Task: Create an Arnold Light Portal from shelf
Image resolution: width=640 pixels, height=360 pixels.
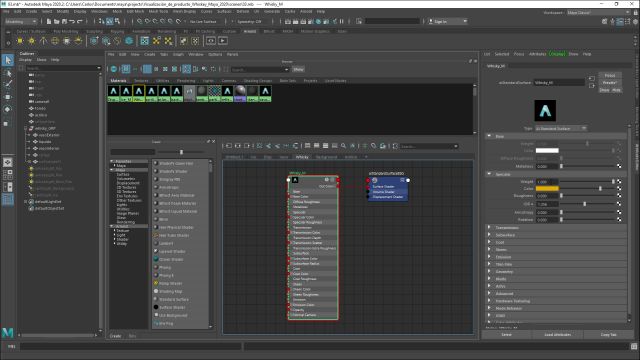Action: tap(67, 41)
